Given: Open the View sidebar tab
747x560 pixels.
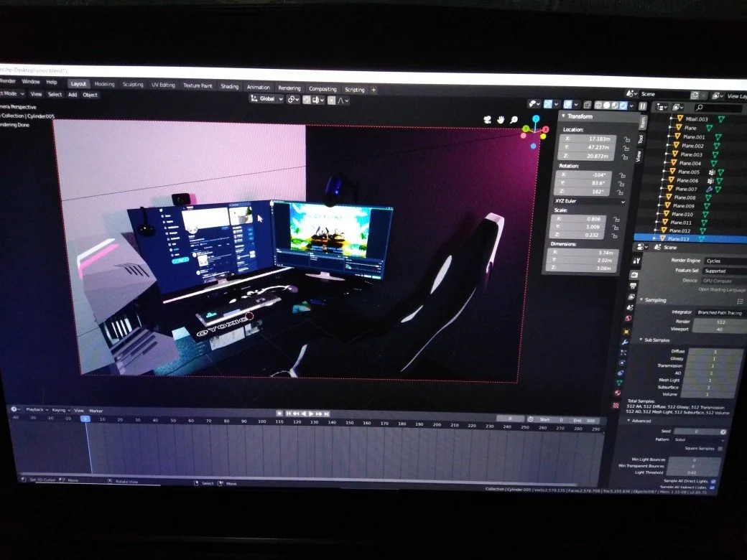Looking at the screenshot, I should coord(639,156).
